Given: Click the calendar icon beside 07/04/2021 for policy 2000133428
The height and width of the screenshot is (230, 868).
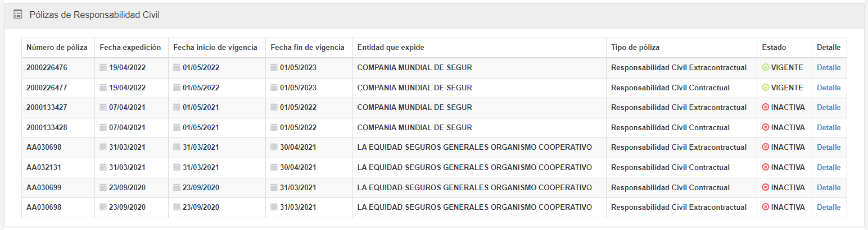Looking at the screenshot, I should pos(103,128).
